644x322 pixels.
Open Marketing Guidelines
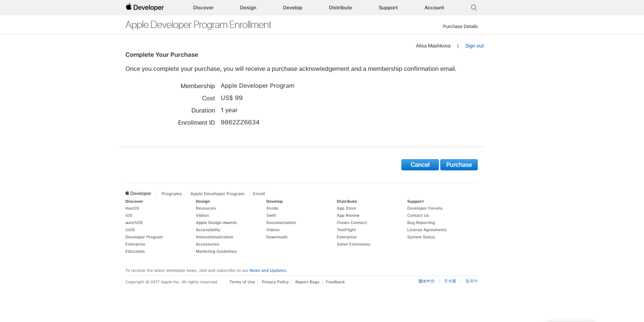(216, 252)
